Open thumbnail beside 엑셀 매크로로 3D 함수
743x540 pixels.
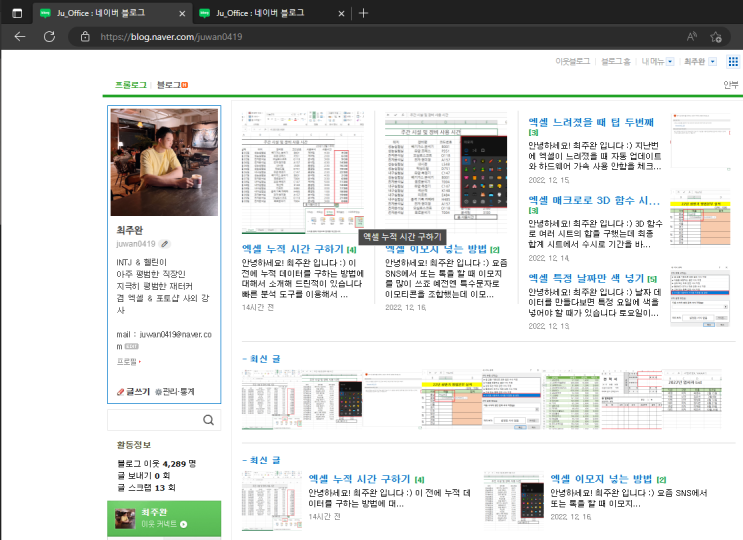coord(700,218)
